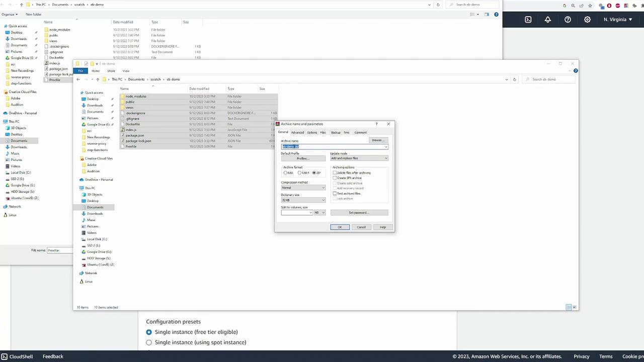Open AWS console settings gear icon
644x362 pixels.
tap(587, 20)
